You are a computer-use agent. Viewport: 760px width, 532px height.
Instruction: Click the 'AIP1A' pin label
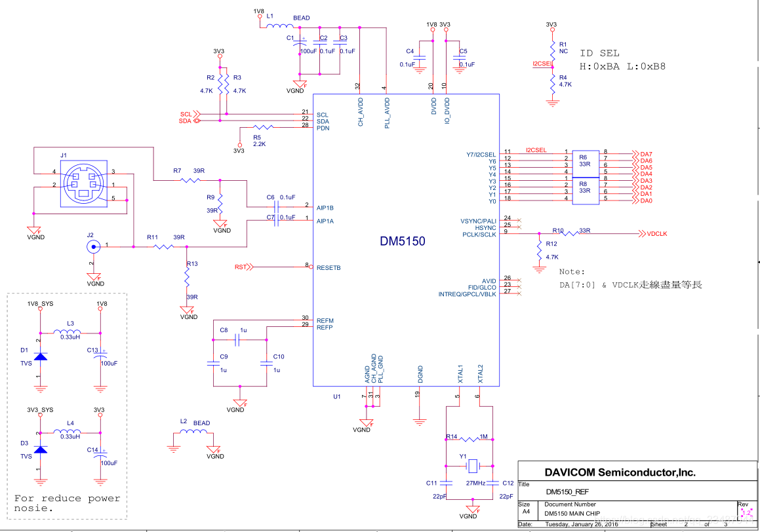point(325,221)
